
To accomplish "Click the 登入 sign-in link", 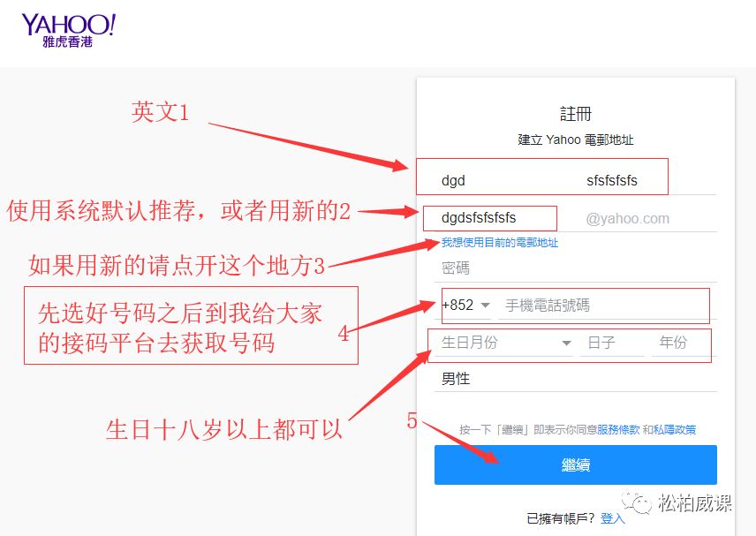I will pyautogui.click(x=612, y=518).
